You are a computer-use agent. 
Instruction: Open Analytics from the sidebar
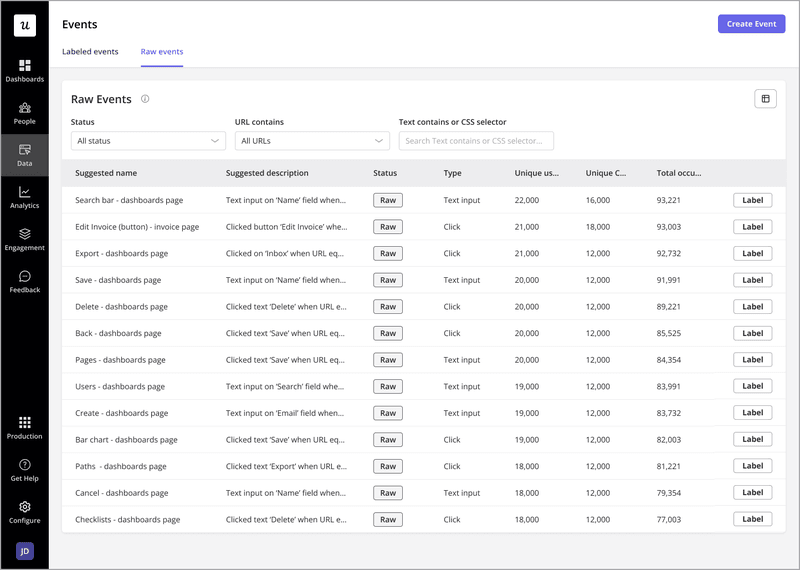click(24, 197)
